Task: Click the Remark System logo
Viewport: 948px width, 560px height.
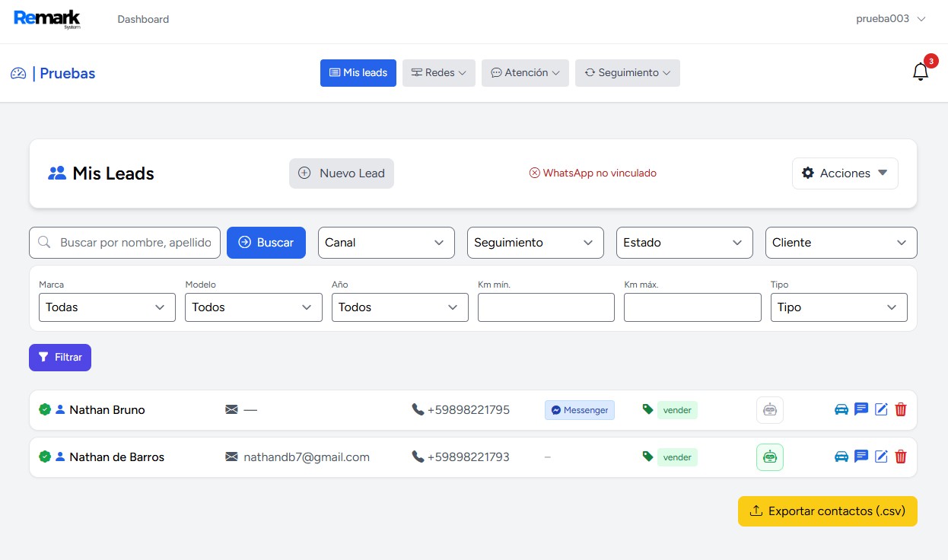Action: pyautogui.click(x=47, y=18)
